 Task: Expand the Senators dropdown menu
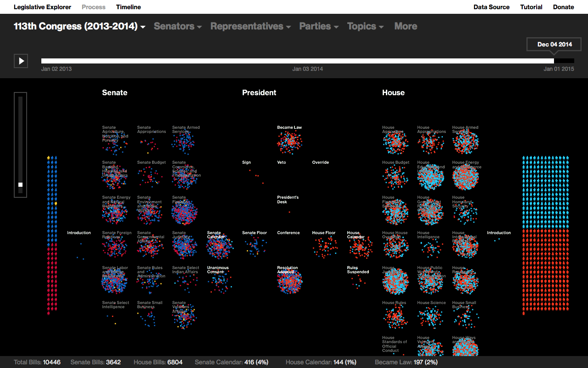(x=177, y=26)
